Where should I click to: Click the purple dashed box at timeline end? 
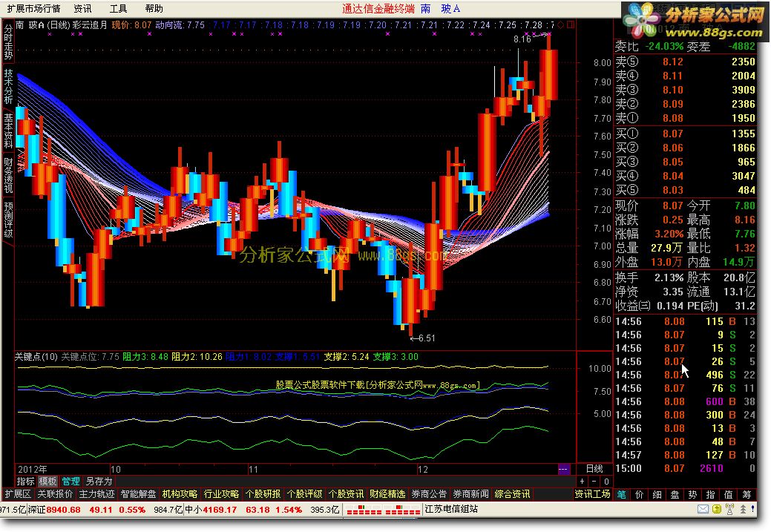(x=563, y=469)
